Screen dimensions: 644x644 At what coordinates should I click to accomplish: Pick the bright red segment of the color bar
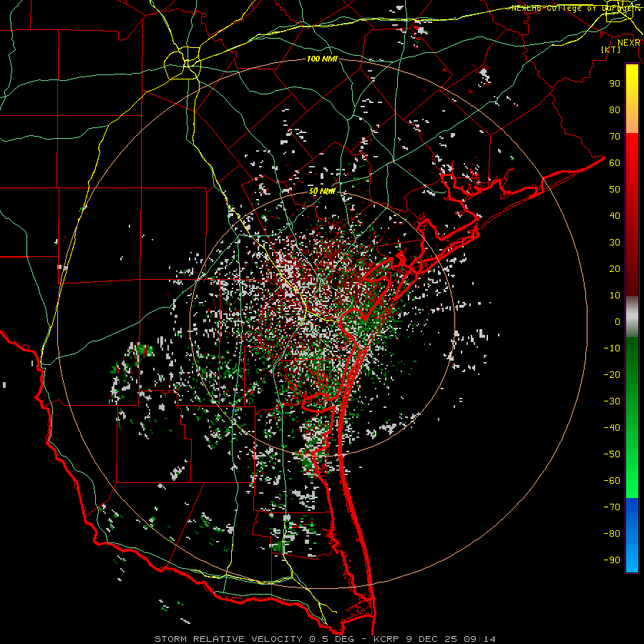point(632,156)
